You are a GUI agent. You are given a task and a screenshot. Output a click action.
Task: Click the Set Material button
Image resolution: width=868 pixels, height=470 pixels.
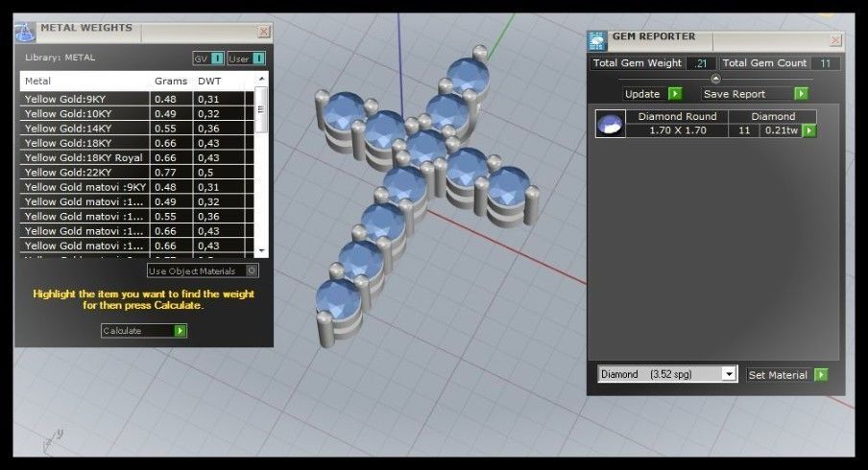[786, 374]
